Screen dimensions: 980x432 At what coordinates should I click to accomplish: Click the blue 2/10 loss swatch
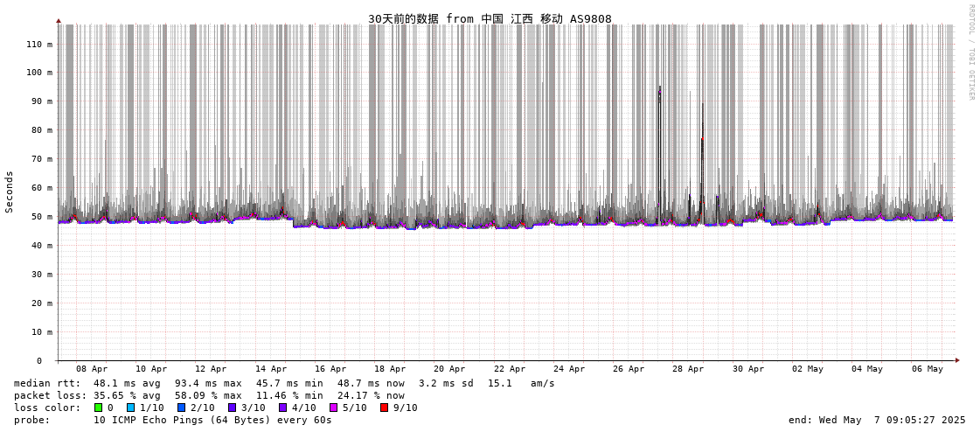pyautogui.click(x=181, y=408)
